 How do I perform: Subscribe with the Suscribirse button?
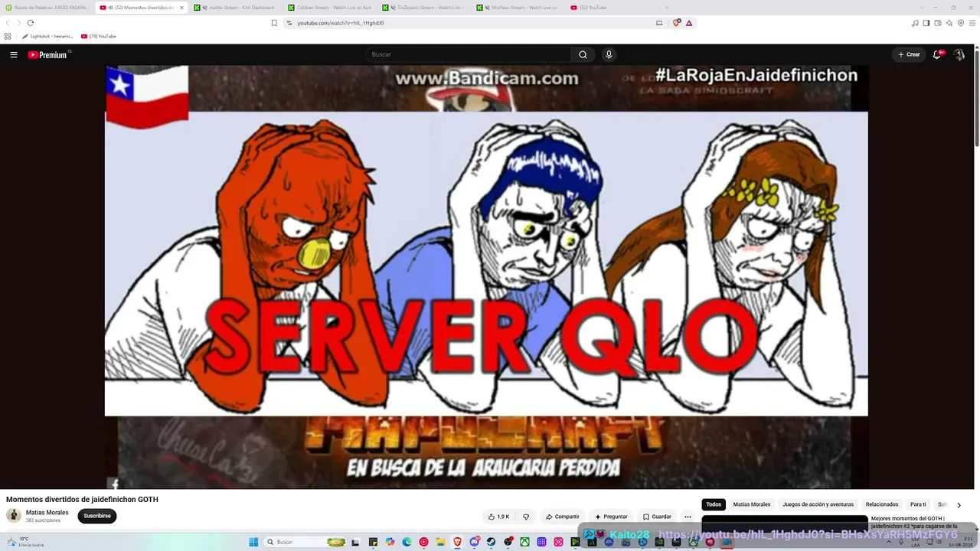pos(97,516)
